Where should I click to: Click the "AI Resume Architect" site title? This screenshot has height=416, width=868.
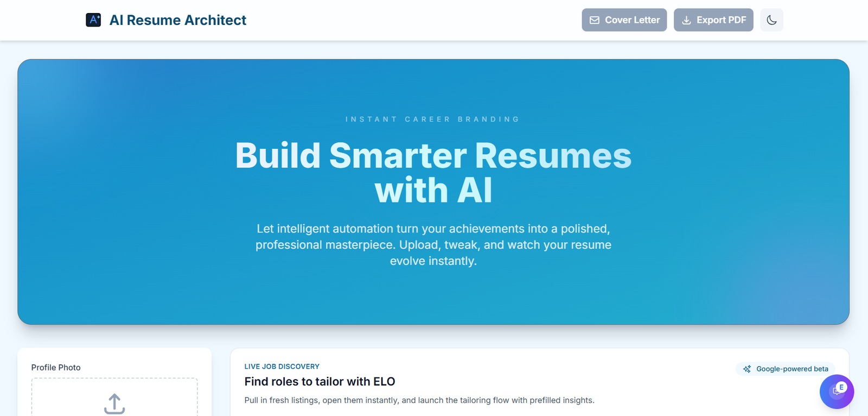(178, 20)
